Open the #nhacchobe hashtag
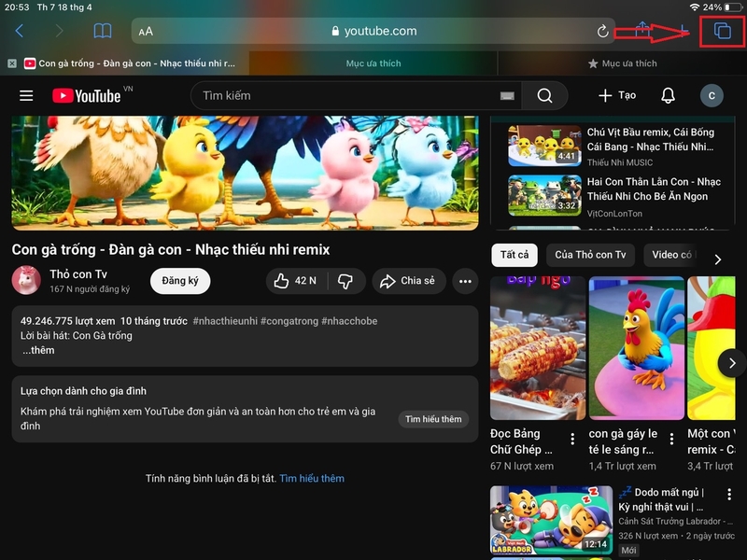The width and height of the screenshot is (747, 560). (349, 321)
